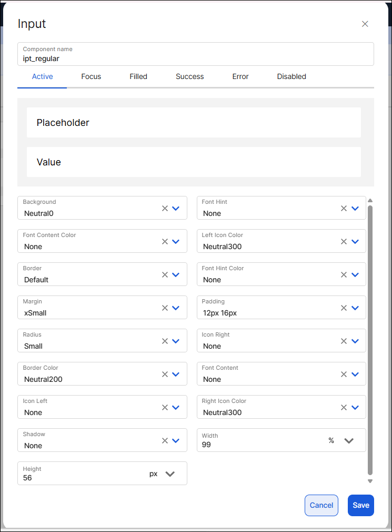This screenshot has width=392, height=532.
Task: Clear the Background value with its X icon
Action: click(165, 208)
